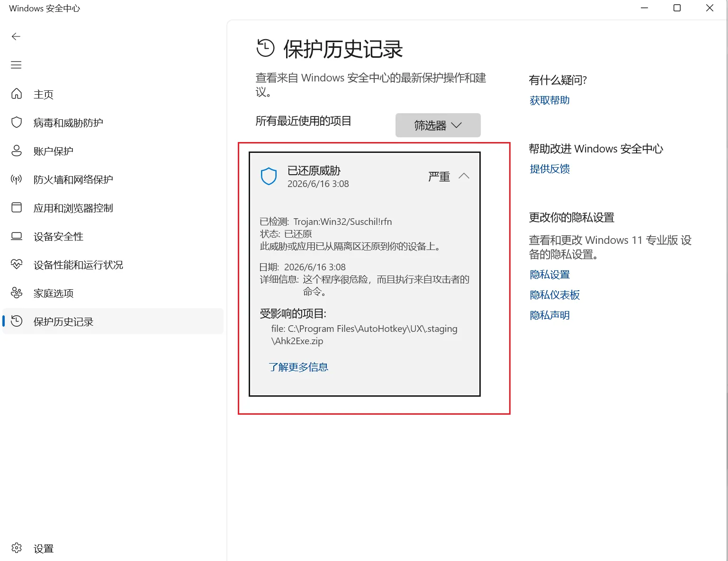Viewport: 728px width, 561px height.
Task: Click the 受影响的项目 heading
Action: click(293, 313)
